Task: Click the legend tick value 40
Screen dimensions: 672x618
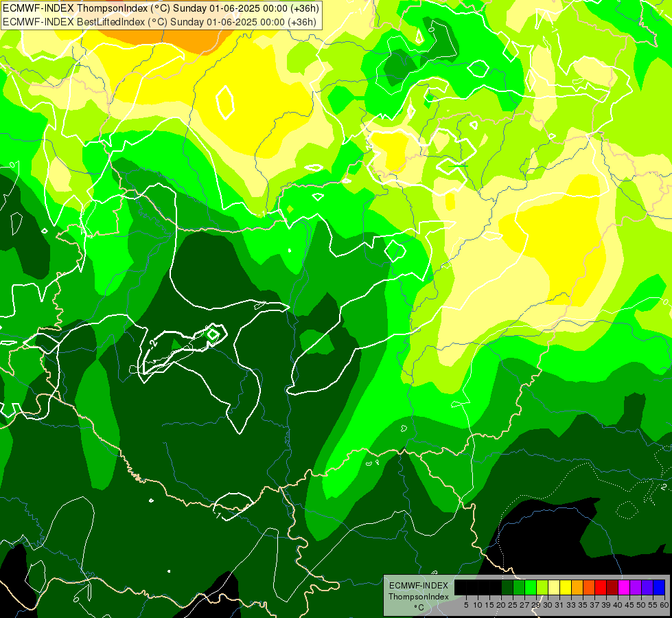Action: point(618,605)
